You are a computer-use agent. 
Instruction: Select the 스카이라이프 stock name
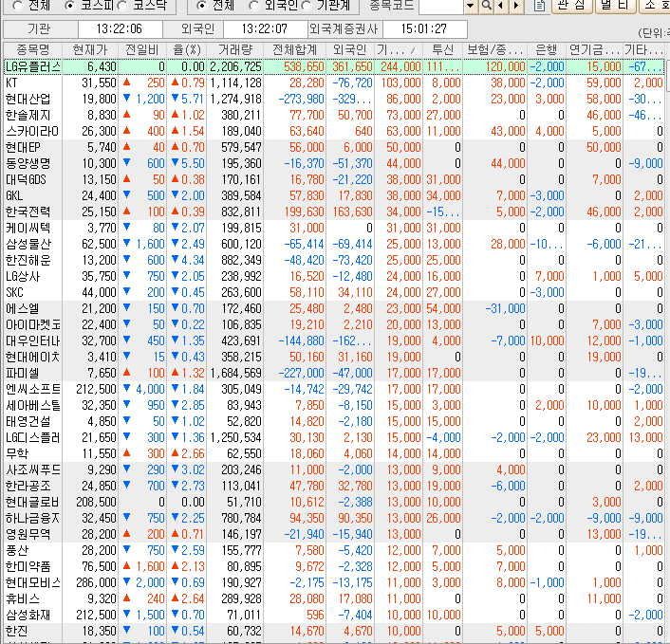point(32,131)
